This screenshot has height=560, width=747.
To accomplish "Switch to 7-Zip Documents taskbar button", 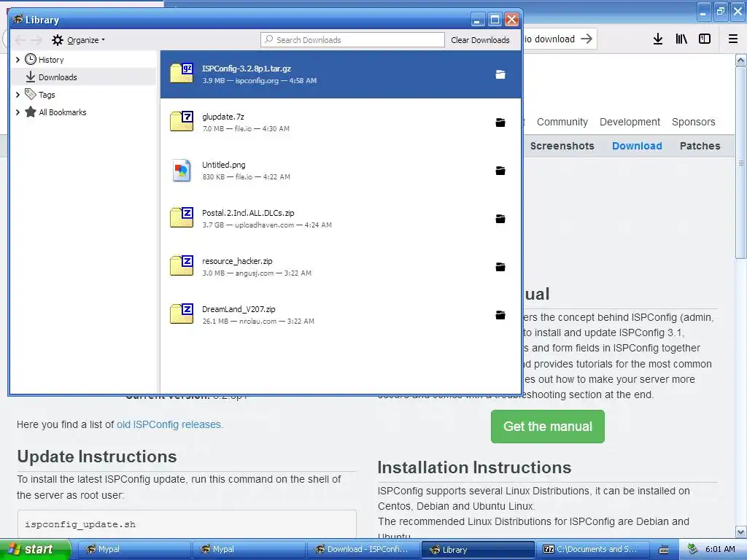I will (592, 549).
